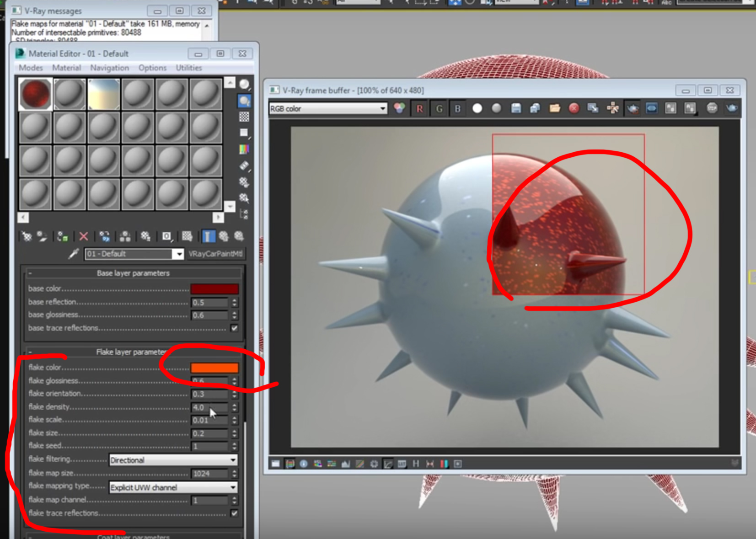The height and width of the screenshot is (539, 756).
Task: Click Sample Type sphere icon
Action: tap(244, 84)
